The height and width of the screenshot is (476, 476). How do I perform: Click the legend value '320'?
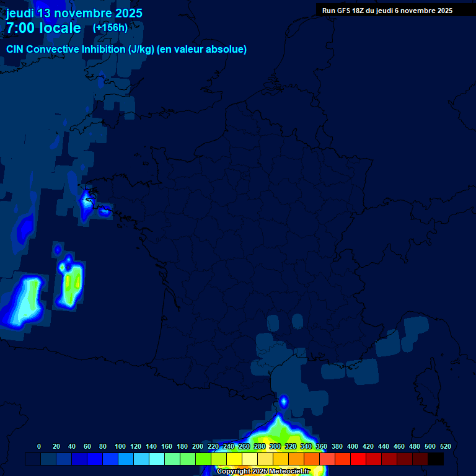coord(291,446)
